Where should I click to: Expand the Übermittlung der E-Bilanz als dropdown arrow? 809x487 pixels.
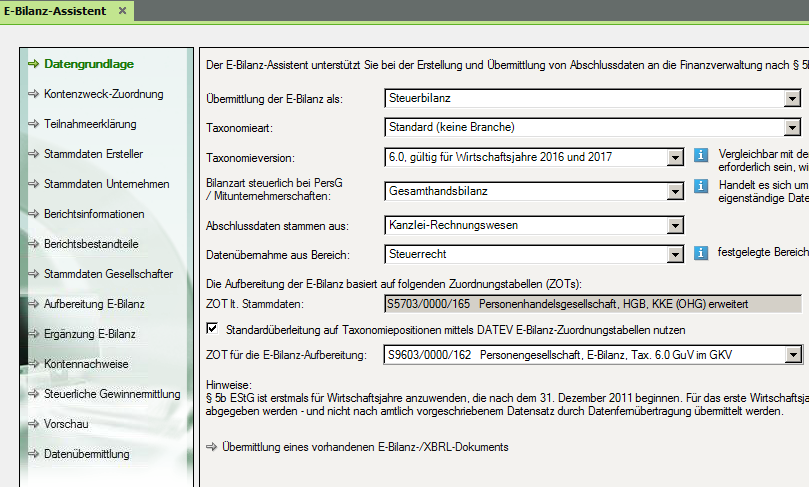coord(792,99)
